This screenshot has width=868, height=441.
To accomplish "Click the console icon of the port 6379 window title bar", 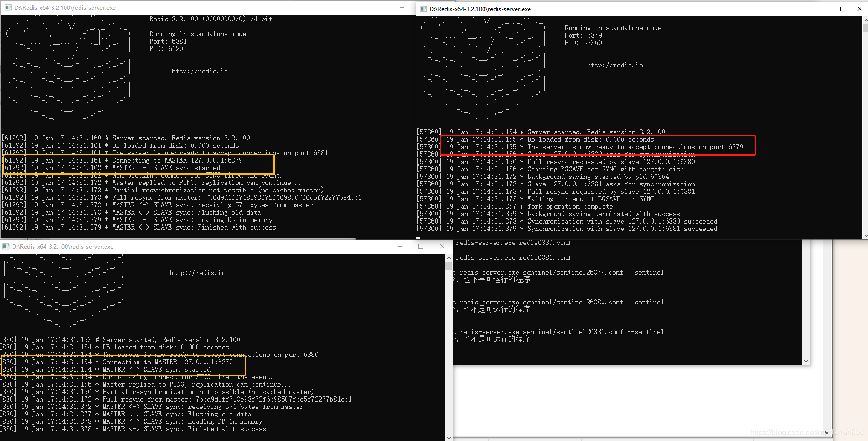I will (423, 9).
